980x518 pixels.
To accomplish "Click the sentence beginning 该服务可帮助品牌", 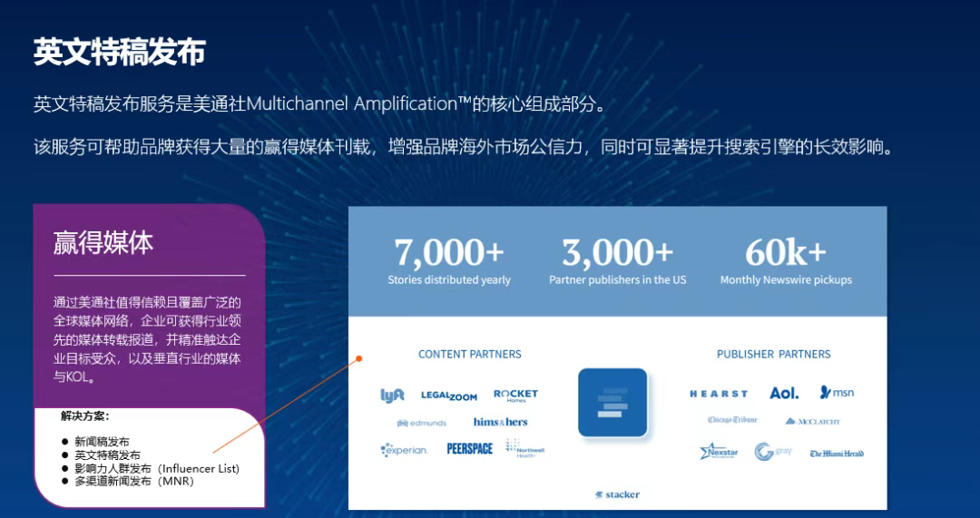I will click(x=463, y=148).
